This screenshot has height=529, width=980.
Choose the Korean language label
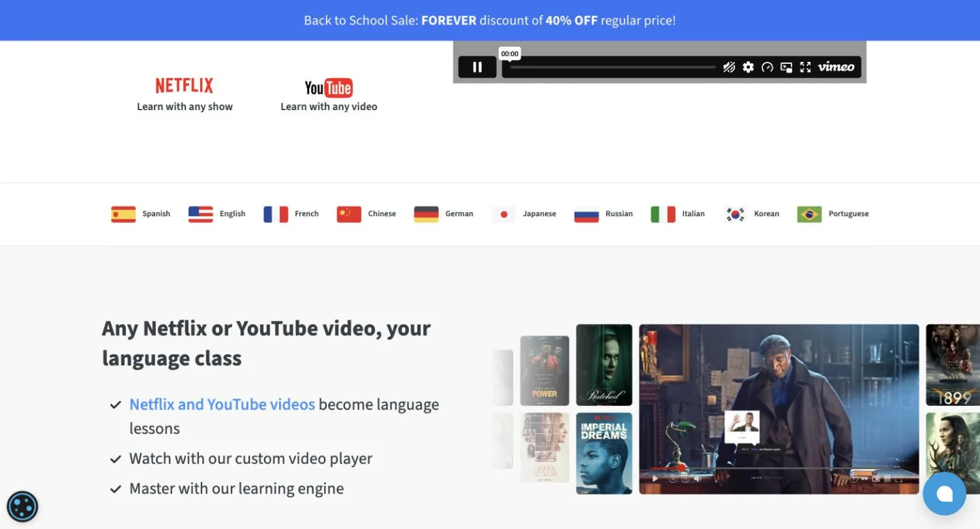pyautogui.click(x=766, y=214)
